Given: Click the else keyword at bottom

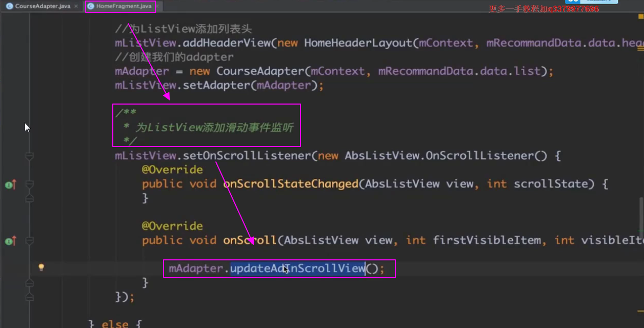Looking at the screenshot, I should (115, 323).
